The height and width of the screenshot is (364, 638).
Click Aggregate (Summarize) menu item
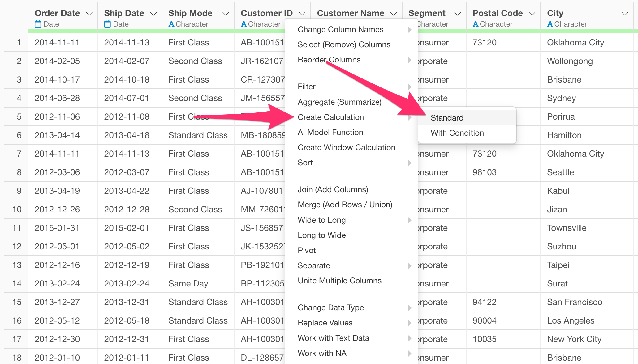[x=339, y=102]
